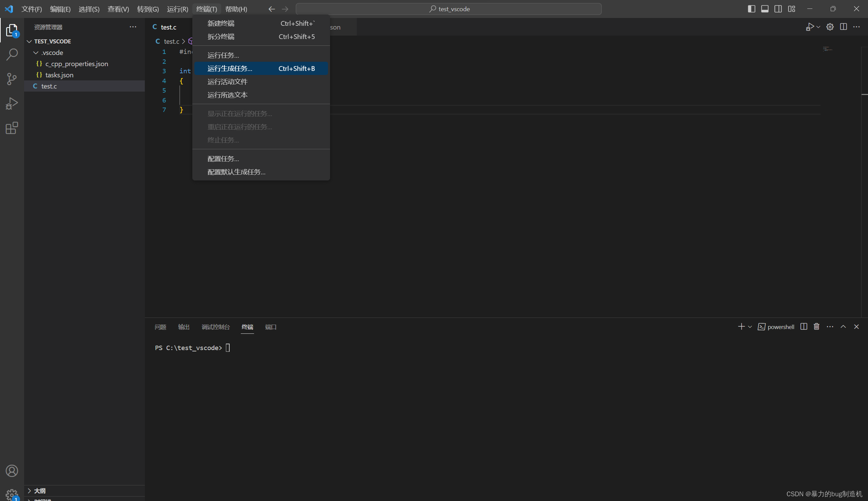Open the 文件(F) menu
Screen dimensions: 868x501
[x=32, y=9]
